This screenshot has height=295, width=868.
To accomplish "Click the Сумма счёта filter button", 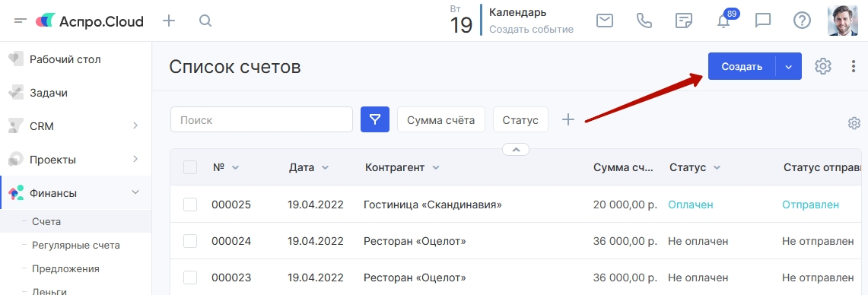I will coord(441,119).
